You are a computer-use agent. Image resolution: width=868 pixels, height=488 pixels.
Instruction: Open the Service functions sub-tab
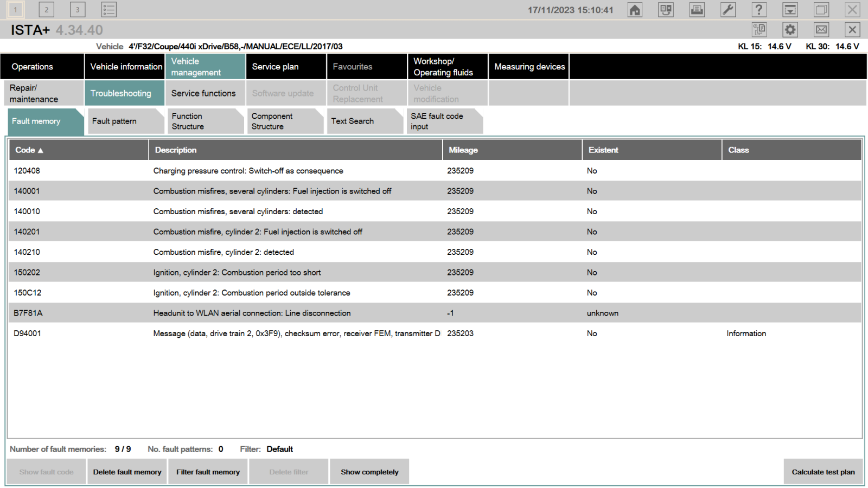(205, 93)
